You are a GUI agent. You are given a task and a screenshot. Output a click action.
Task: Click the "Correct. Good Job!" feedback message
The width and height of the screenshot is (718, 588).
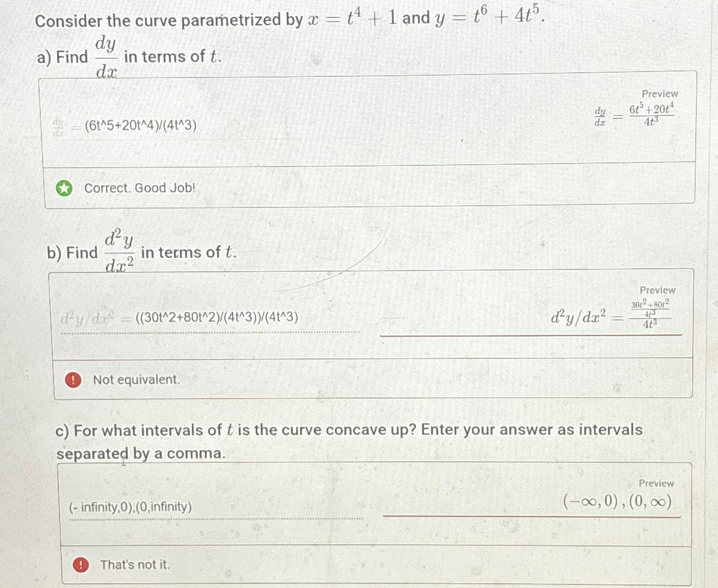click(140, 188)
